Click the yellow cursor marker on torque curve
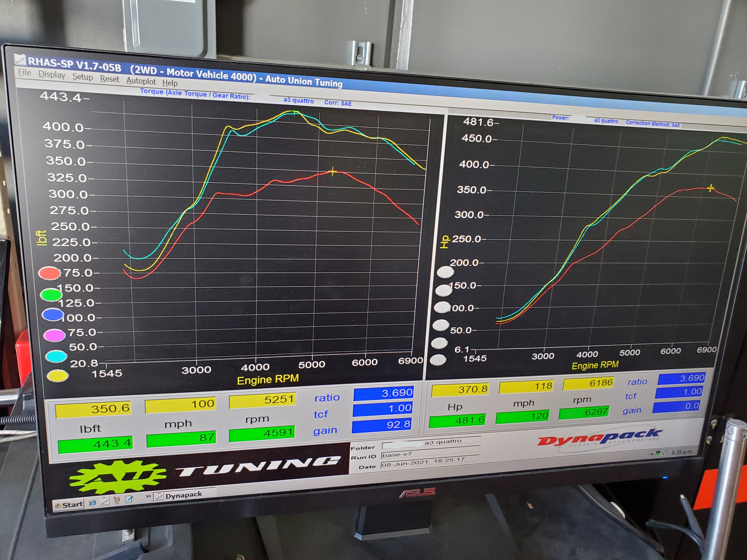 pos(332,171)
